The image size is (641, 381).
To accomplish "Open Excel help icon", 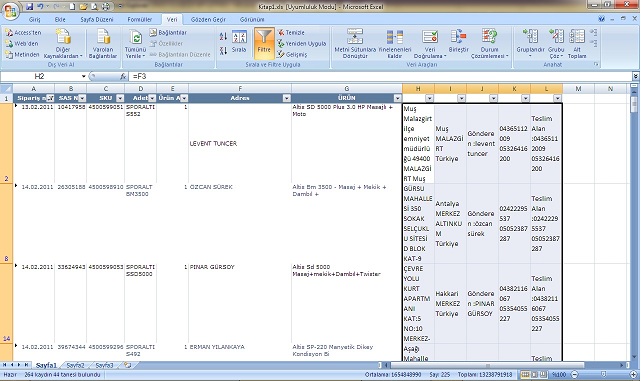I will [601, 19].
